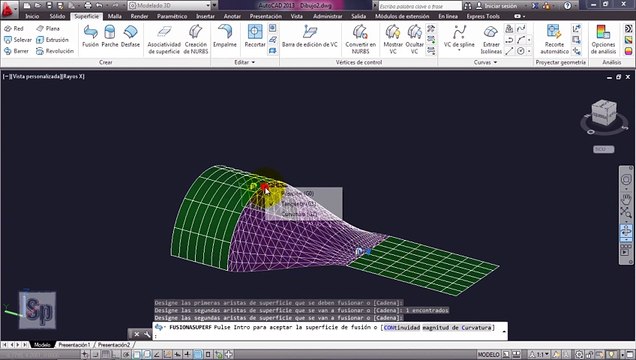
Task: Select the Presentación2 layout tab
Action: (x=114, y=345)
